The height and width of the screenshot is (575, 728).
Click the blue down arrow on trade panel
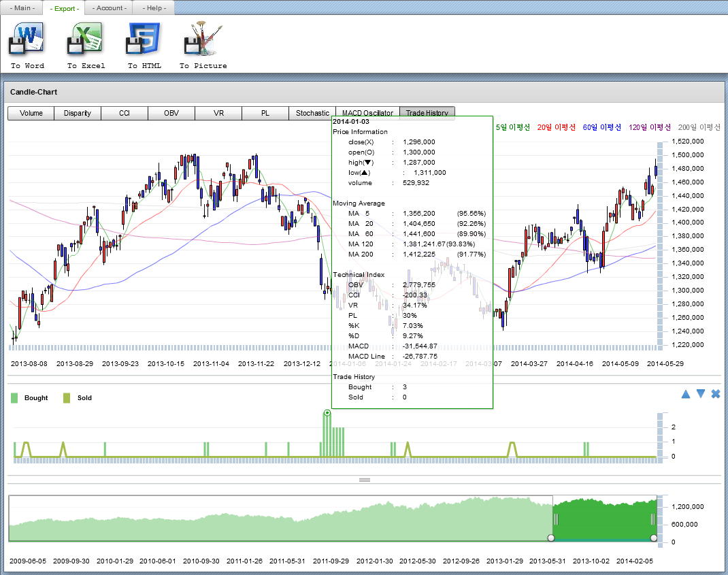pyautogui.click(x=700, y=394)
